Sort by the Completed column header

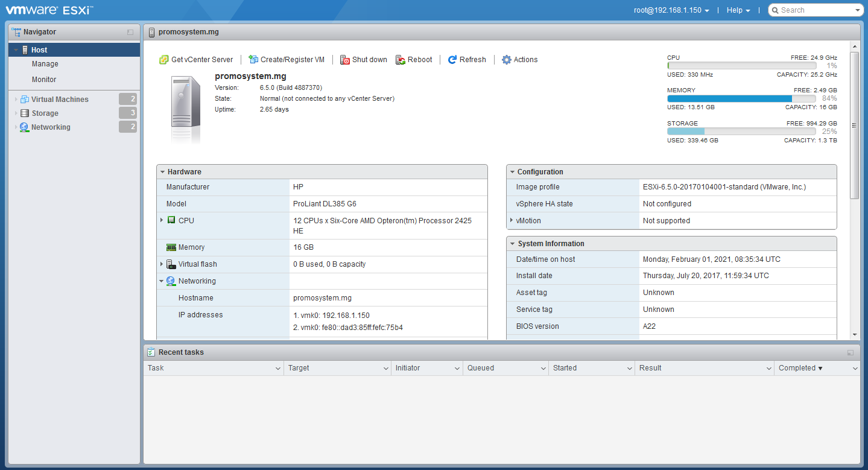pos(800,368)
